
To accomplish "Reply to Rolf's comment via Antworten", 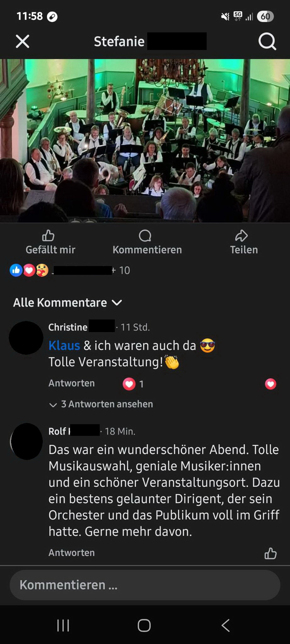I will click(71, 553).
